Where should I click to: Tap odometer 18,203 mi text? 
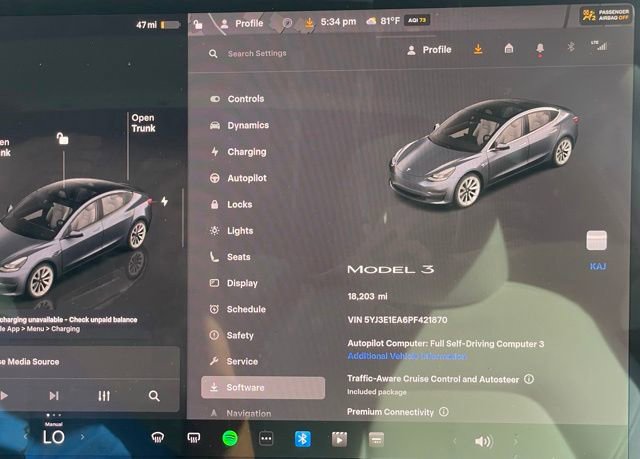(x=367, y=296)
